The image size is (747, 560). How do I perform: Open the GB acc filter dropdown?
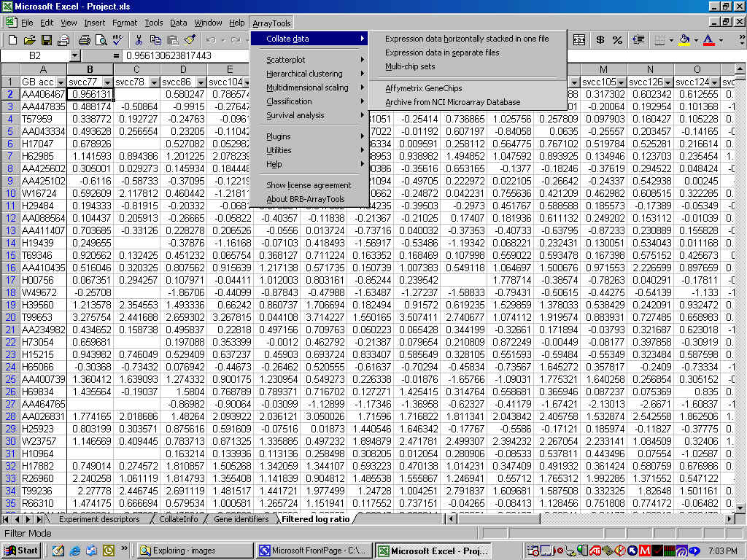click(x=61, y=82)
